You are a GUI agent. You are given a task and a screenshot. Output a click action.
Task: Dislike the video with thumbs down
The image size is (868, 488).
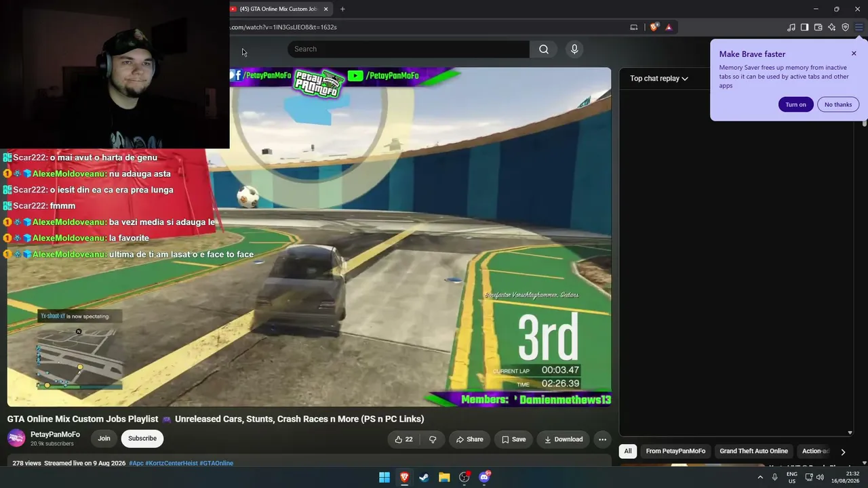[x=433, y=439]
